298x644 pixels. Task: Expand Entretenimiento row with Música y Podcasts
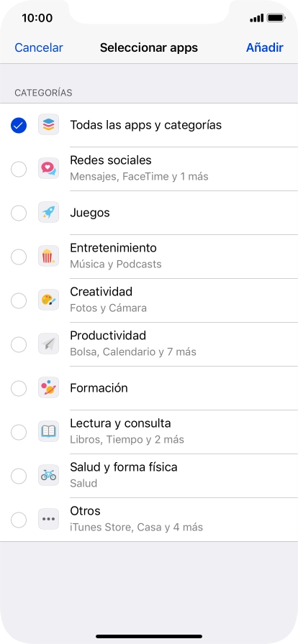pos(149,257)
